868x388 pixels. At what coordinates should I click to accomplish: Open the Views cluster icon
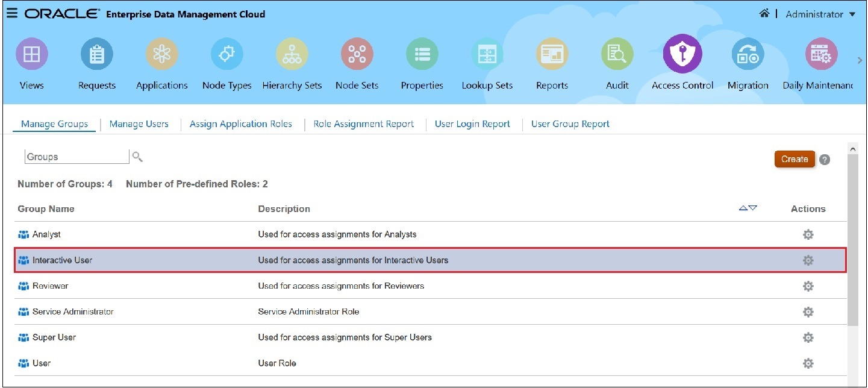[31, 54]
